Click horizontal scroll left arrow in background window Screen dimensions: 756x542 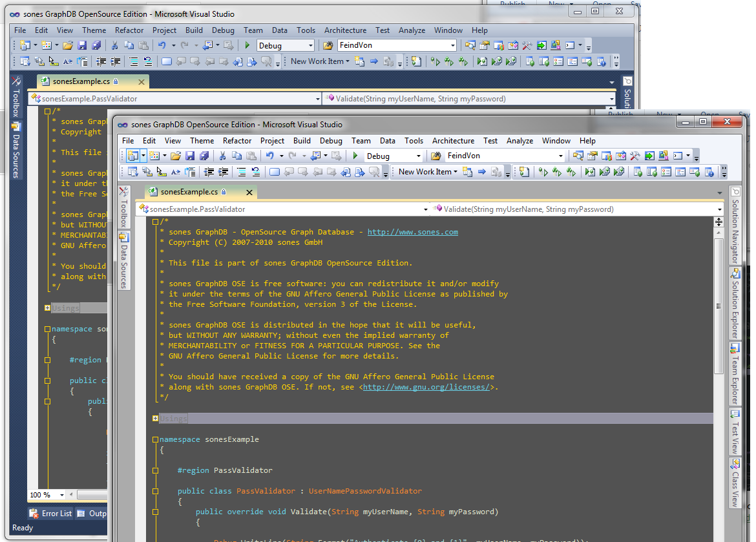71,495
